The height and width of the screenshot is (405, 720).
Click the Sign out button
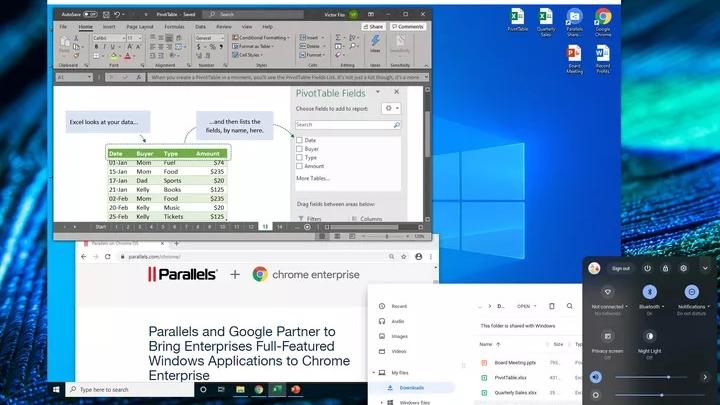(620, 268)
